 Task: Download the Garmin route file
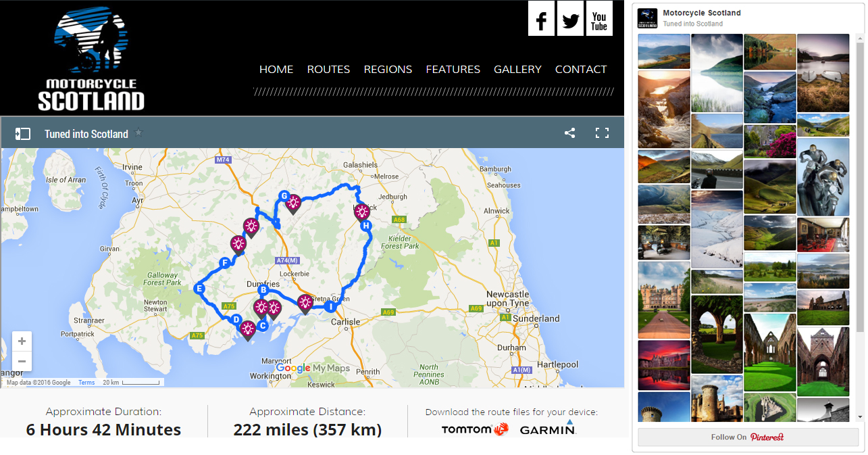547,429
